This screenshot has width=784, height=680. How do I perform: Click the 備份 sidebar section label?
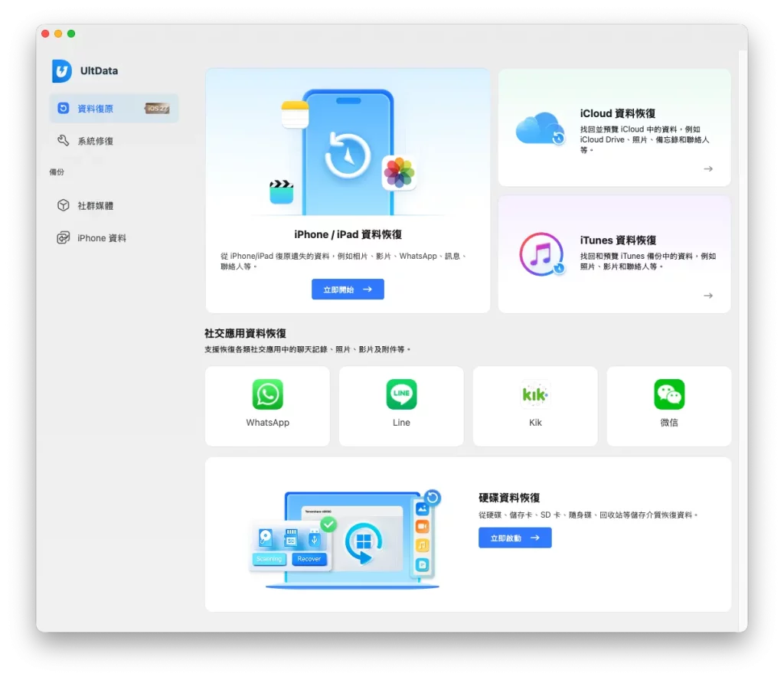tap(57, 172)
